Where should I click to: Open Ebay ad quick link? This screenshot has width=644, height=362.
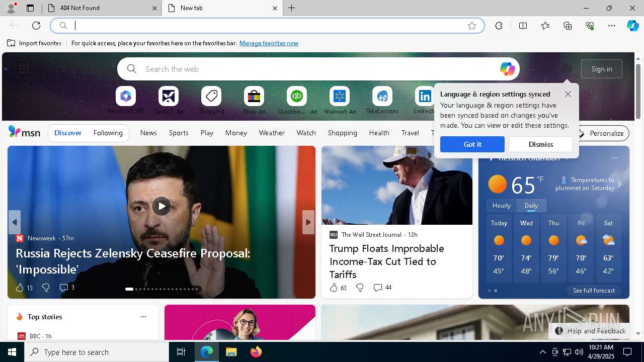[x=254, y=101]
